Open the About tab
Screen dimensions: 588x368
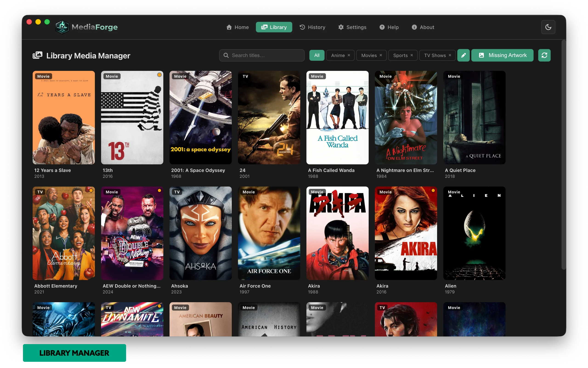click(x=423, y=27)
